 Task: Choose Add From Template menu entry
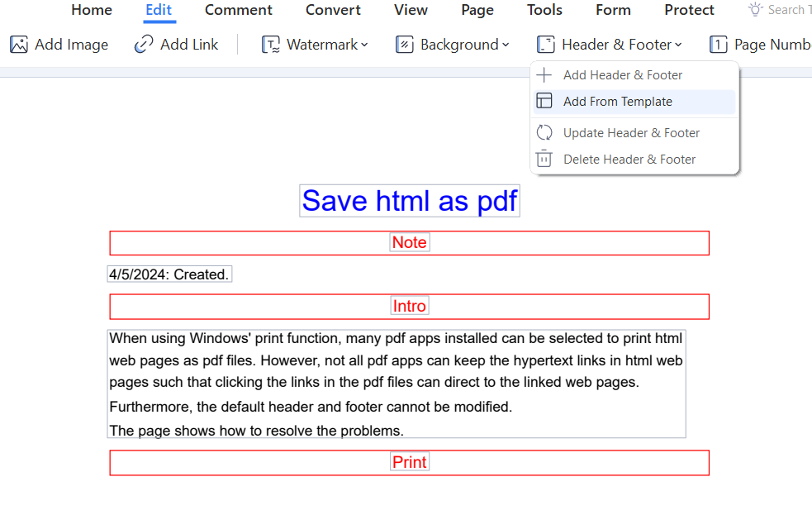(634, 102)
